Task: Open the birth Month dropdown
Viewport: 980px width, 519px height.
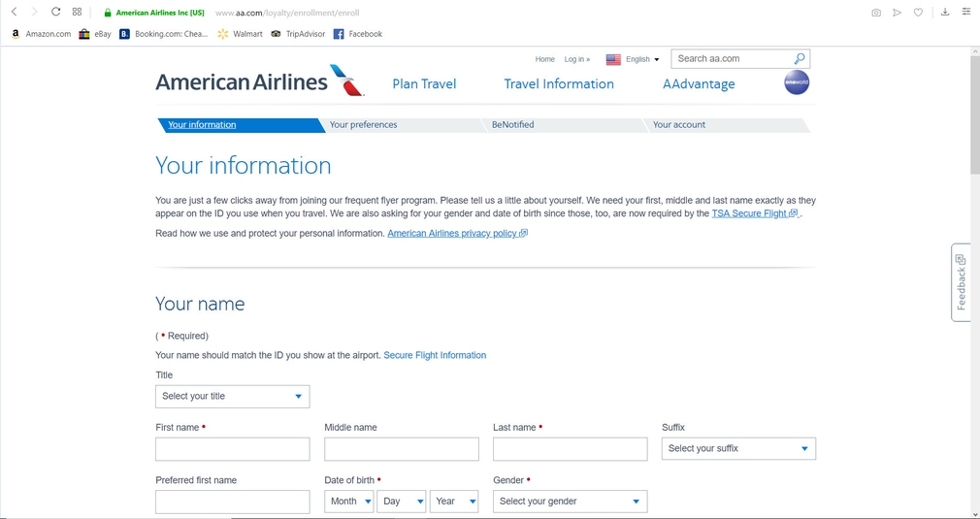Action: 348,502
